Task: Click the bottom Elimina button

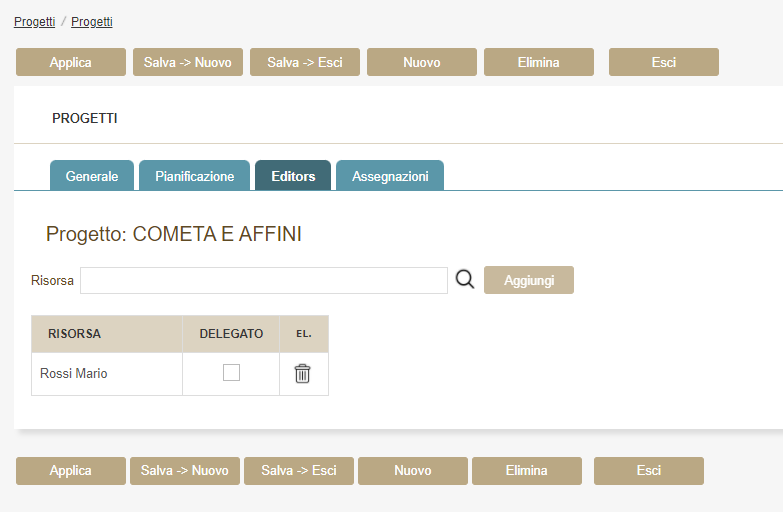Action: point(526,471)
